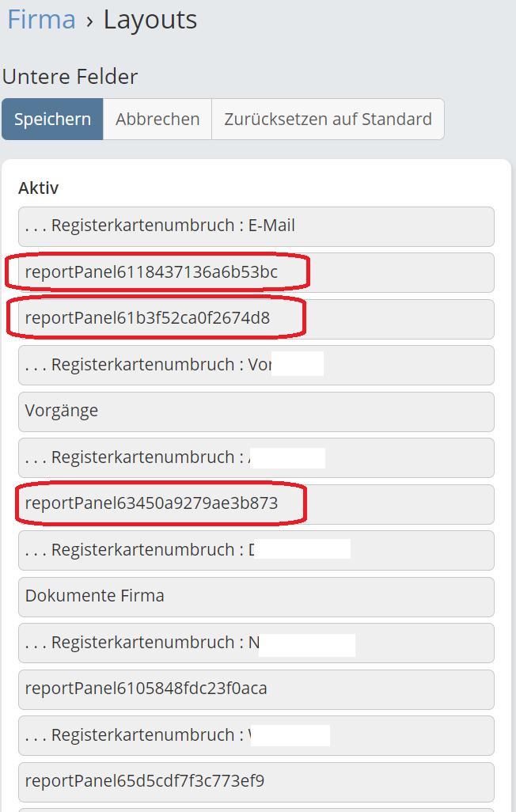Image resolution: width=516 pixels, height=812 pixels.
Task: Select Registerkartenumbruch item directly below Vorgänge
Action: point(256,458)
